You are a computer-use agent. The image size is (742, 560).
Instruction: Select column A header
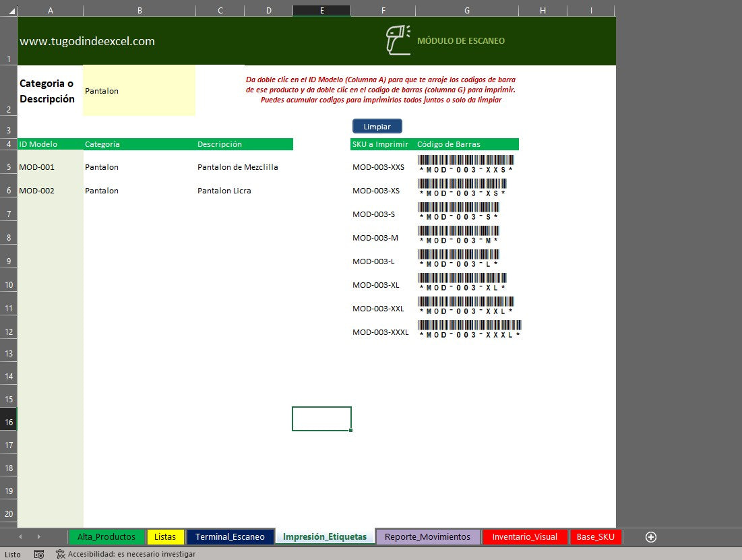click(x=50, y=10)
